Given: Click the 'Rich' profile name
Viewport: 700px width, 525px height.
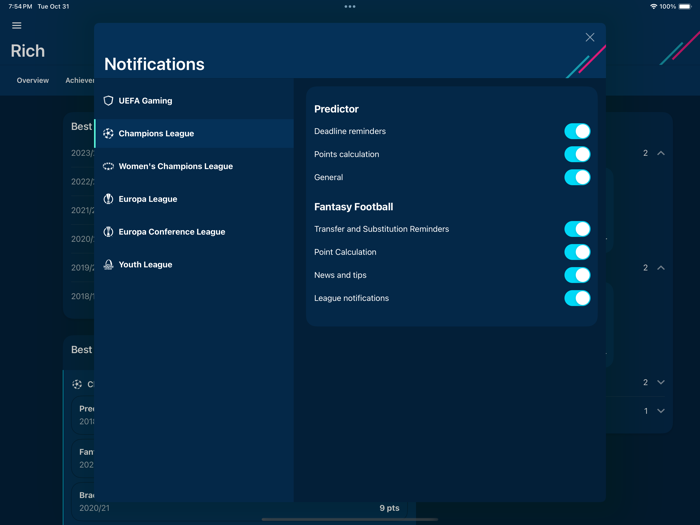Looking at the screenshot, I should [28, 51].
